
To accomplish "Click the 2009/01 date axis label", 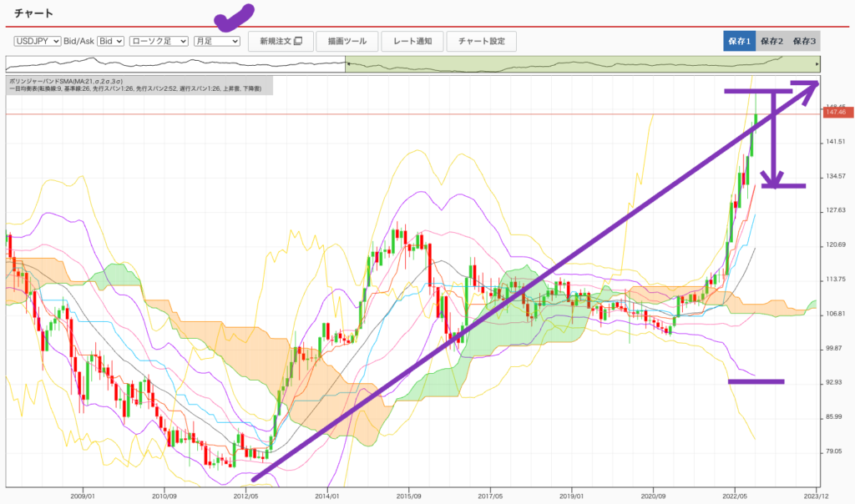I will (83, 496).
